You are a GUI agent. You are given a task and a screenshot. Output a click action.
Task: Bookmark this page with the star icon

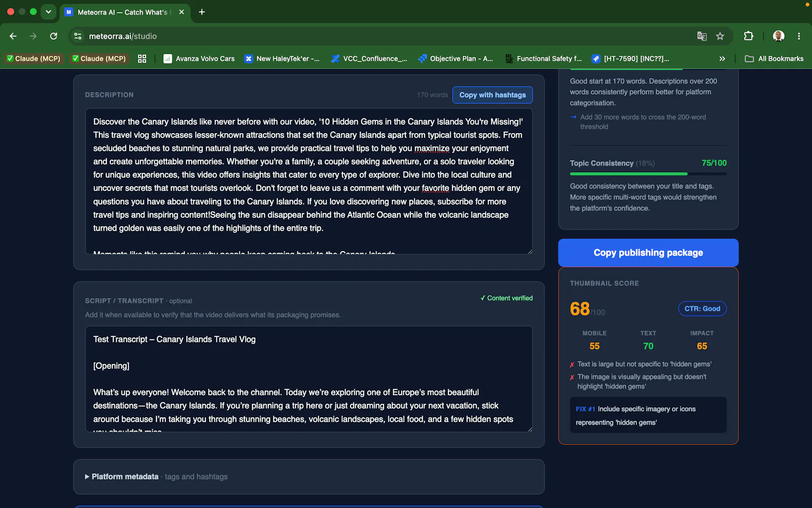point(720,36)
